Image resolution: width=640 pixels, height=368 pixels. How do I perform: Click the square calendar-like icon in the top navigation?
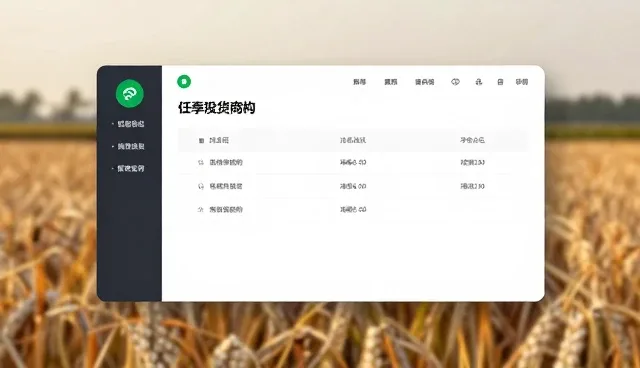(500, 82)
